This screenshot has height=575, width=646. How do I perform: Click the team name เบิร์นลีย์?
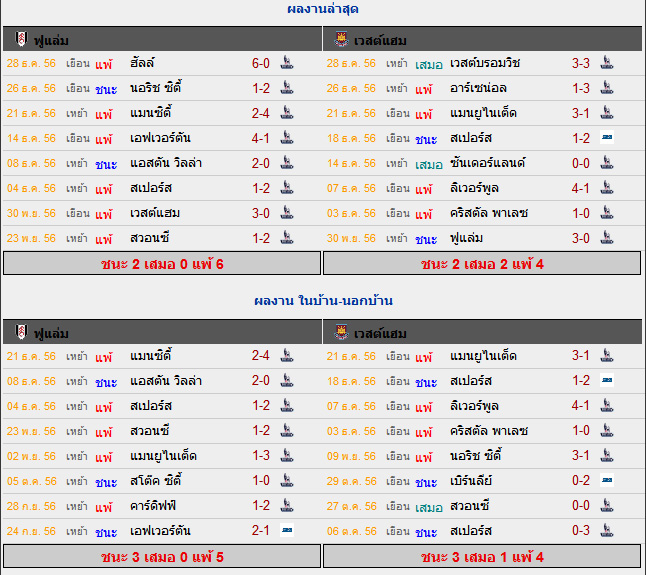point(471,480)
